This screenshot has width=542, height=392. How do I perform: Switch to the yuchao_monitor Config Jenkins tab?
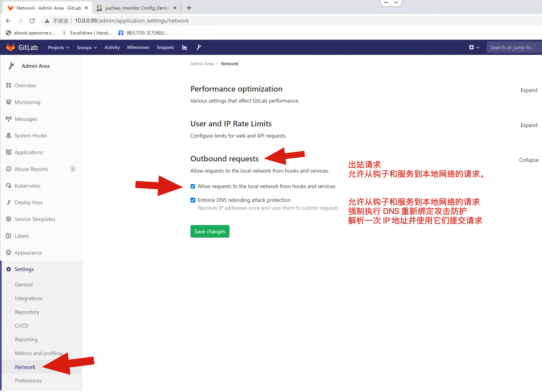pyautogui.click(x=137, y=8)
